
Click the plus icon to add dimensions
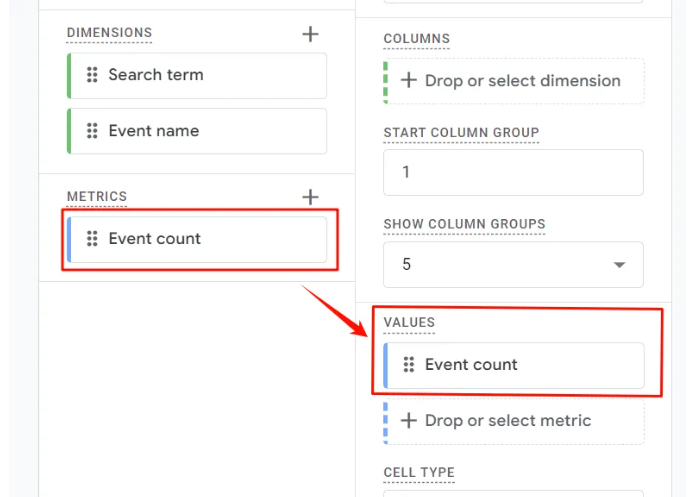pos(310,34)
